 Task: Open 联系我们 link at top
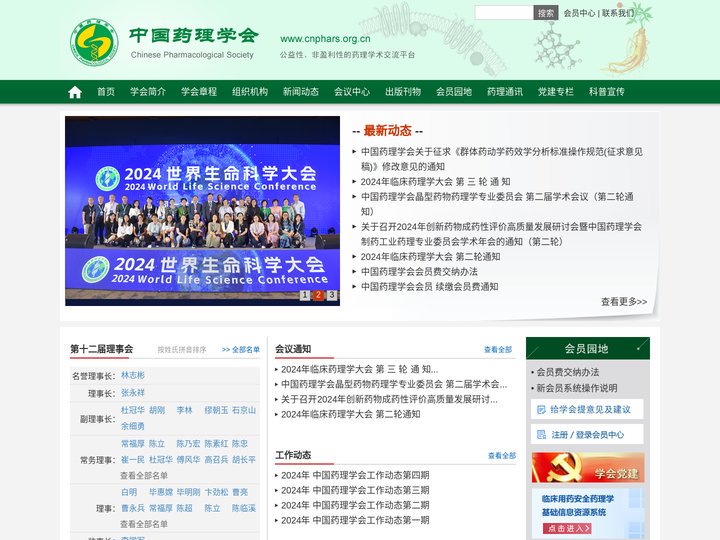click(x=618, y=13)
